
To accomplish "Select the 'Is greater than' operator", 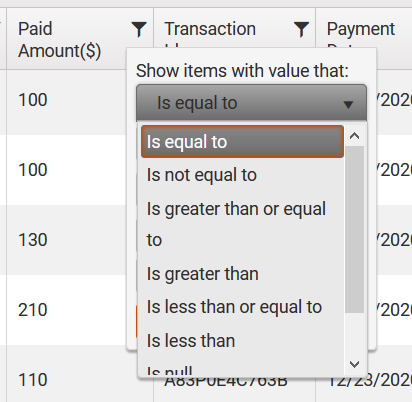I will tap(242, 274).
